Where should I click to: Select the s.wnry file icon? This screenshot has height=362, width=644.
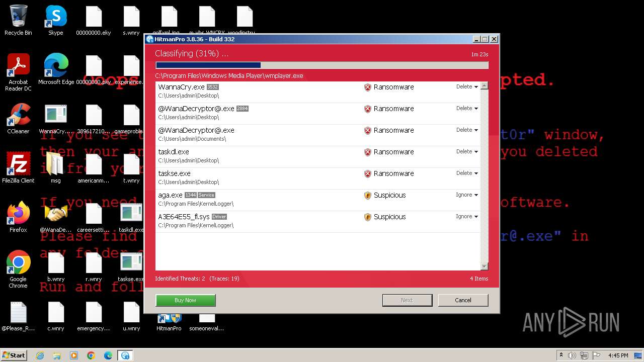(x=131, y=20)
